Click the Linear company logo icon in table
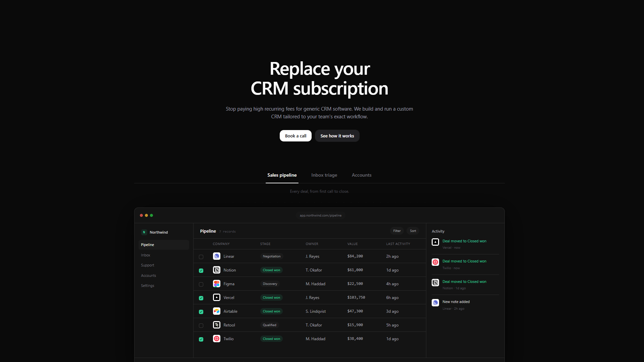Screen dimensions: 644x362 pos(217,256)
